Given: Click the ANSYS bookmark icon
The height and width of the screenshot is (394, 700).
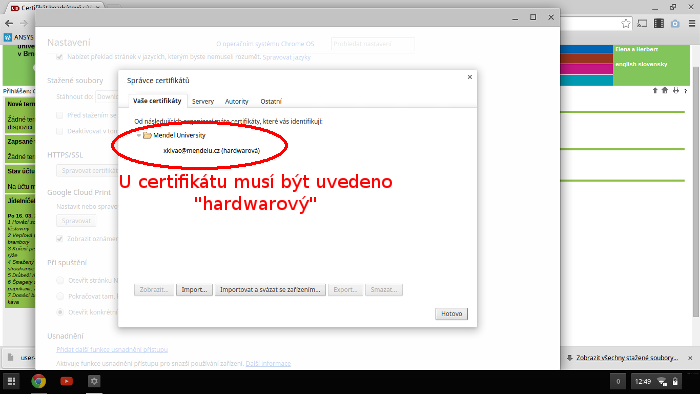Looking at the screenshot, I should pos(8,37).
